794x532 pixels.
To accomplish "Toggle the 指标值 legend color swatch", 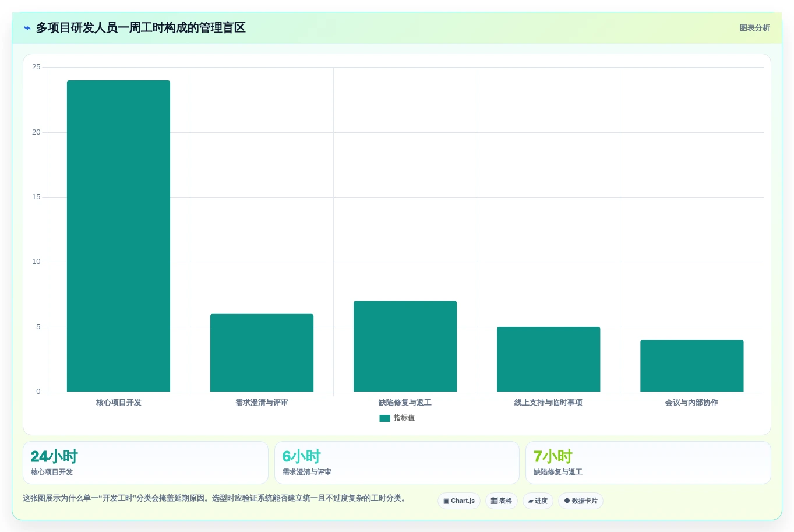I will 384,418.
